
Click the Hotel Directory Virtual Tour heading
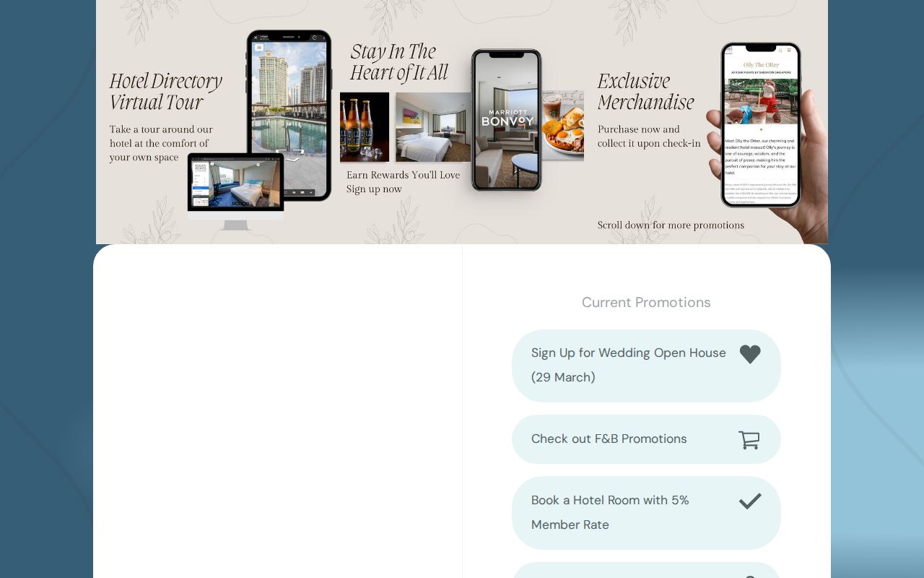166,91
